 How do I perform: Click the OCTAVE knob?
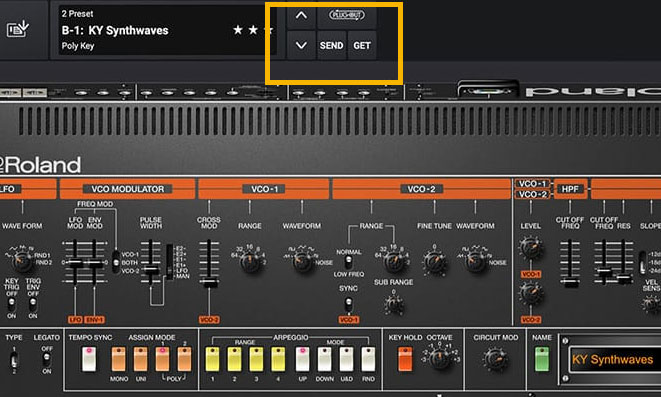pyautogui.click(x=440, y=359)
